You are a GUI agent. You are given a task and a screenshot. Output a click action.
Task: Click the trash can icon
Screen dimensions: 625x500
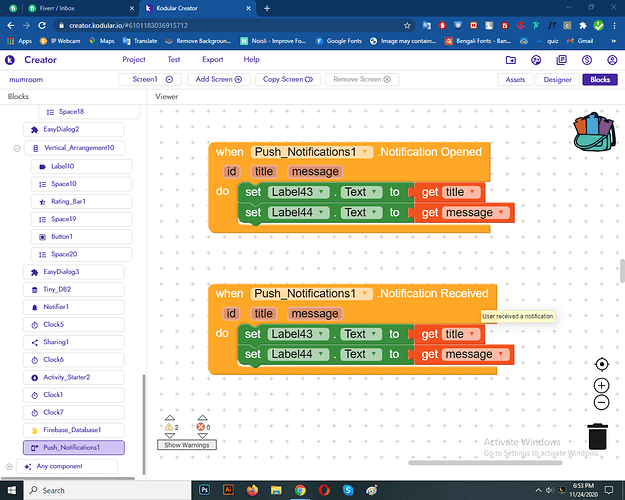coord(597,437)
